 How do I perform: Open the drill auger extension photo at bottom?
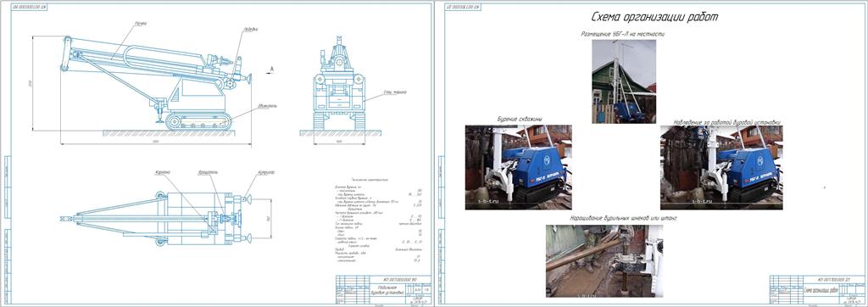604,261
